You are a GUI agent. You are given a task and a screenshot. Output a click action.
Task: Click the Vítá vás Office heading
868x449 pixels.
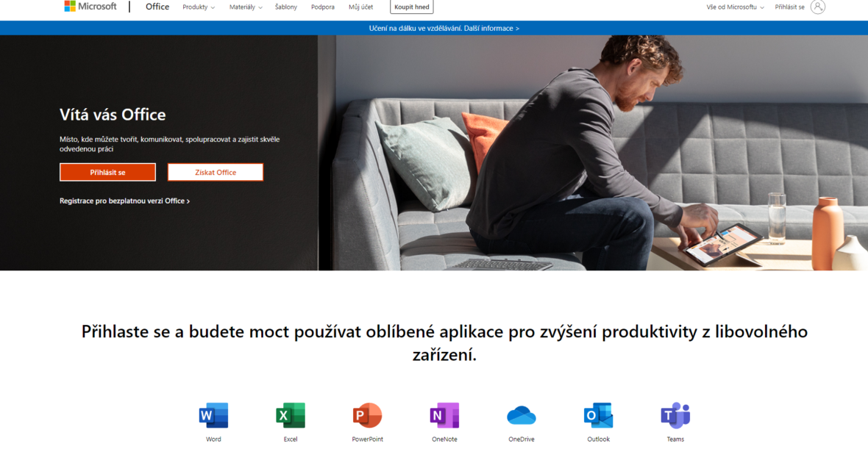[113, 115]
